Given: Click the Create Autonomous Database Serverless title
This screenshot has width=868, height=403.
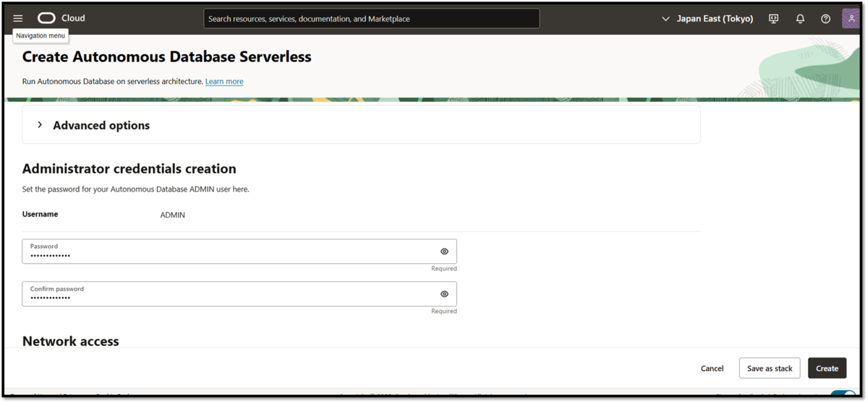Looking at the screenshot, I should tap(167, 56).
